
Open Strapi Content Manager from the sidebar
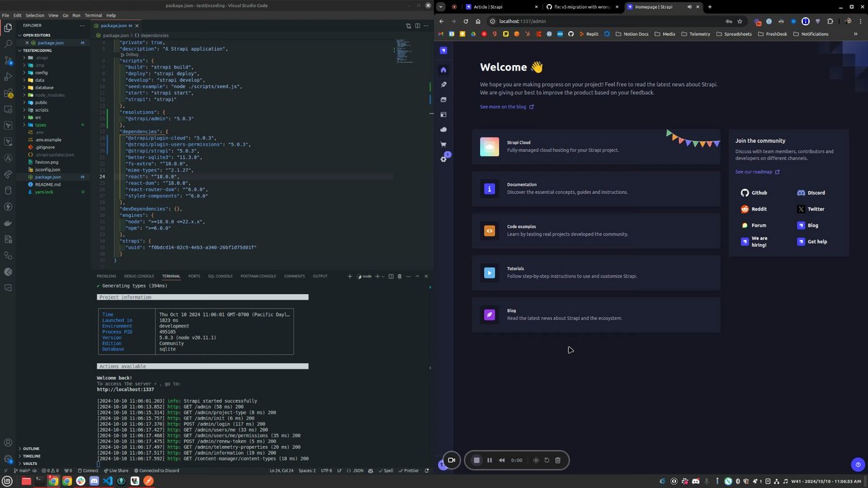click(443, 85)
